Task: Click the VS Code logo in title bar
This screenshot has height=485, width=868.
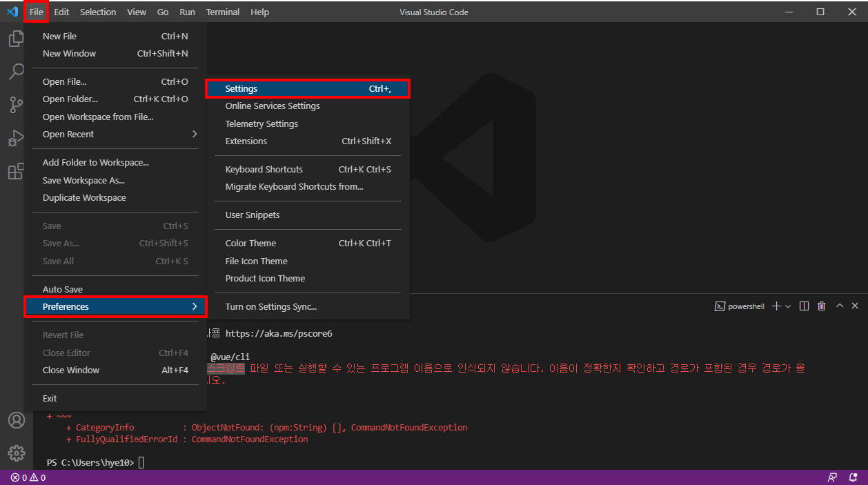Action: [x=12, y=12]
